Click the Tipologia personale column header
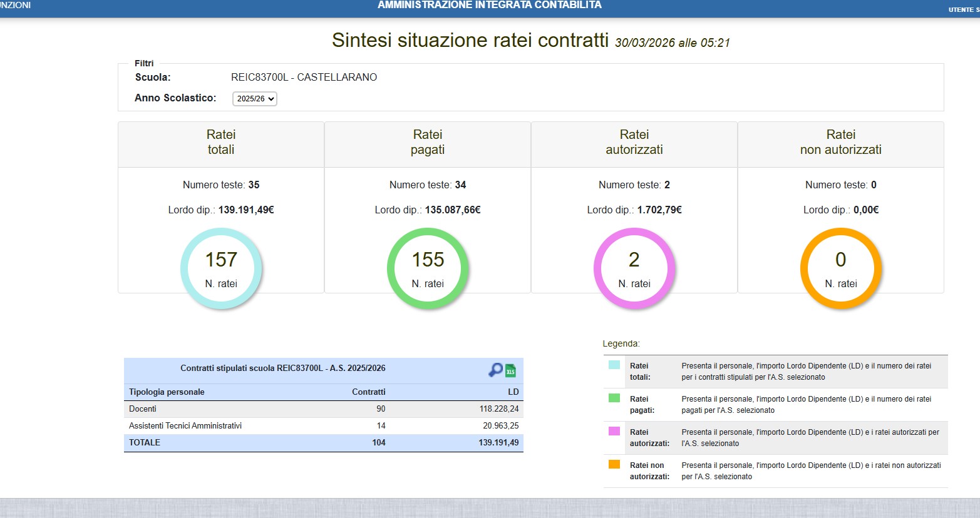 click(x=167, y=392)
